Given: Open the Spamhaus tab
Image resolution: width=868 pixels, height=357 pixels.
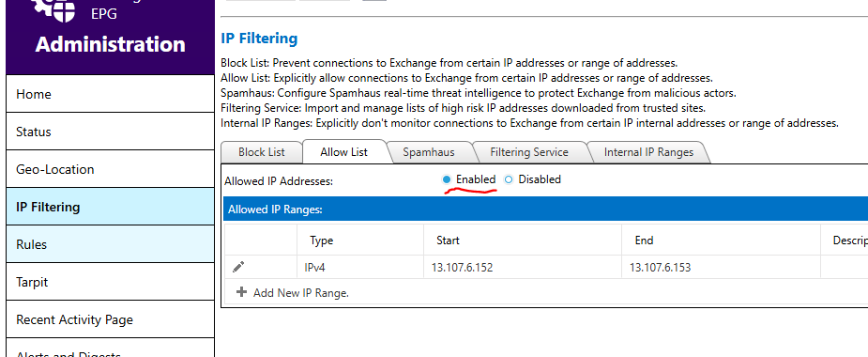Looking at the screenshot, I should 429,152.
